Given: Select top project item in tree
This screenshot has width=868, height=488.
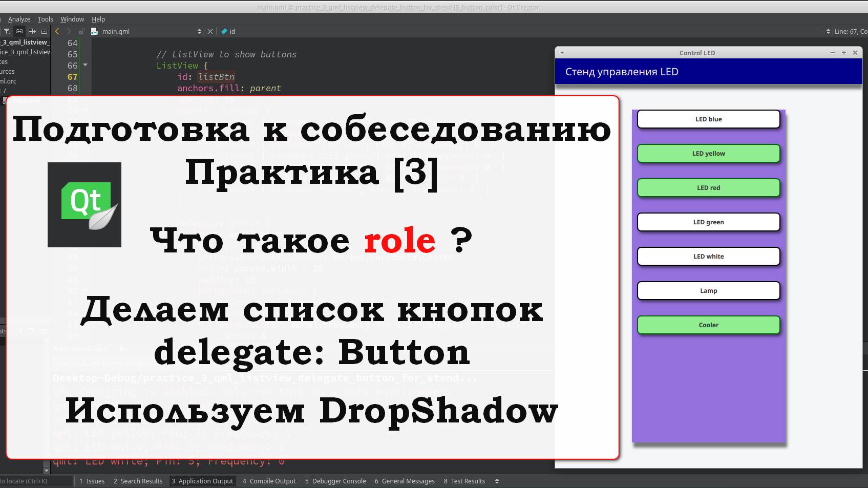Looking at the screenshot, I should pyautogui.click(x=25, y=42).
